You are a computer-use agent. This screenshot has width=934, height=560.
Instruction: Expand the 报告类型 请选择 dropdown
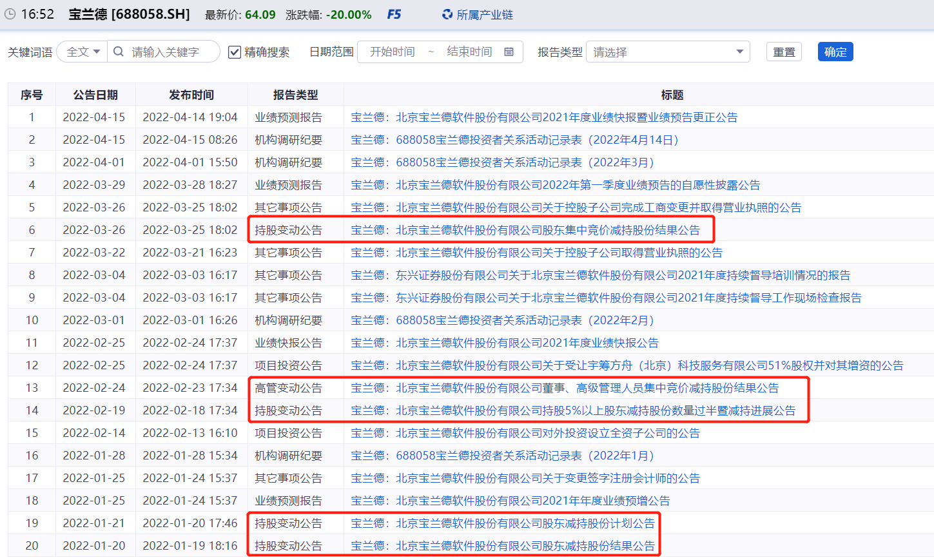pos(667,52)
